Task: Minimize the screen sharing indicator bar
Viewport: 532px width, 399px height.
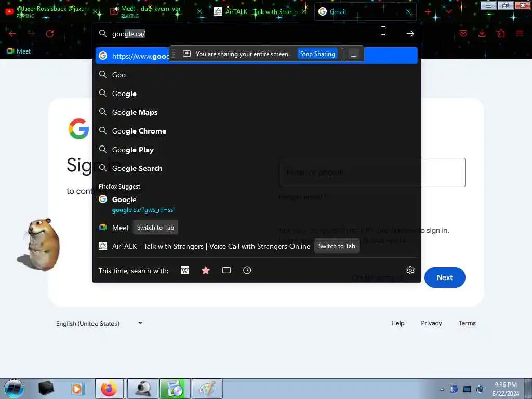Action: point(353,54)
